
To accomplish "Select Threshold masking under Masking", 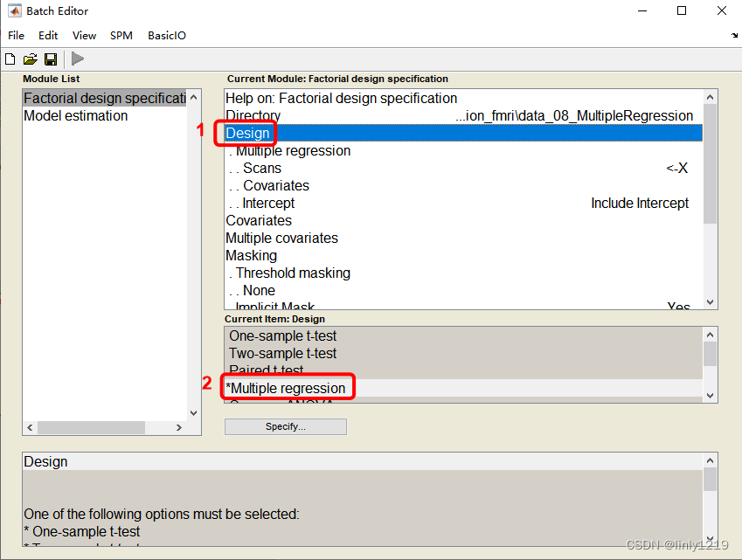I will pyautogui.click(x=289, y=273).
